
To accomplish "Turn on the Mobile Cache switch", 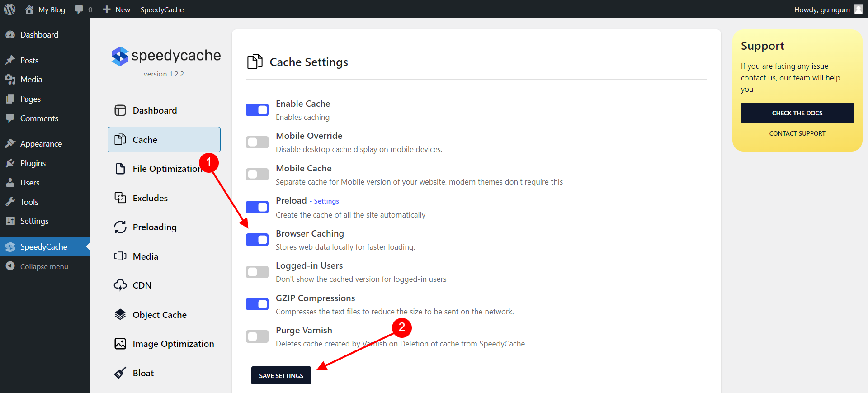I will (x=257, y=174).
